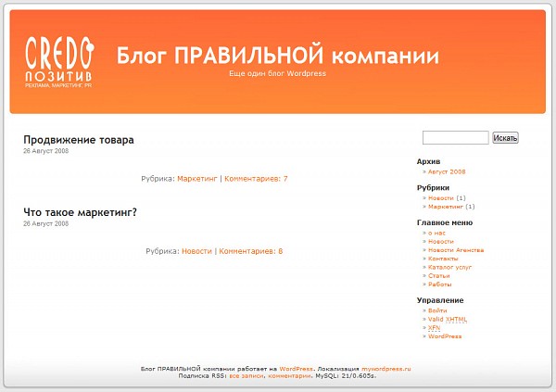Open the post "Что такое маркетинг?"
Viewport: 556px width, 392px height.
[x=80, y=212]
